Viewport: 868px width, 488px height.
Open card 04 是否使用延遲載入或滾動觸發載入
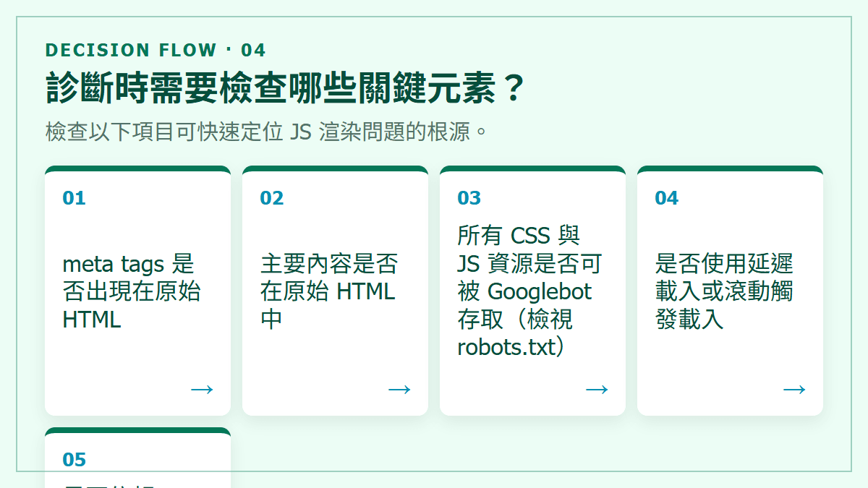coord(730,291)
